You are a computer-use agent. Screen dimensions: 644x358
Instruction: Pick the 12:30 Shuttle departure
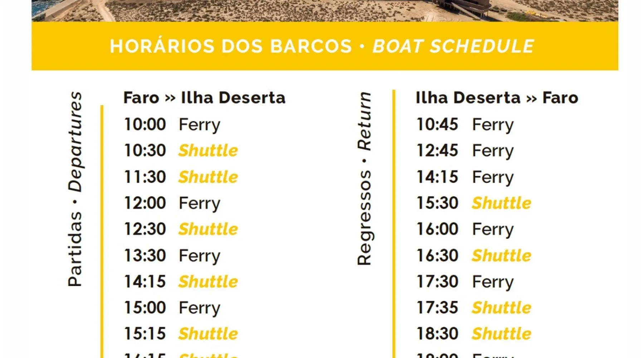pyautogui.click(x=181, y=229)
